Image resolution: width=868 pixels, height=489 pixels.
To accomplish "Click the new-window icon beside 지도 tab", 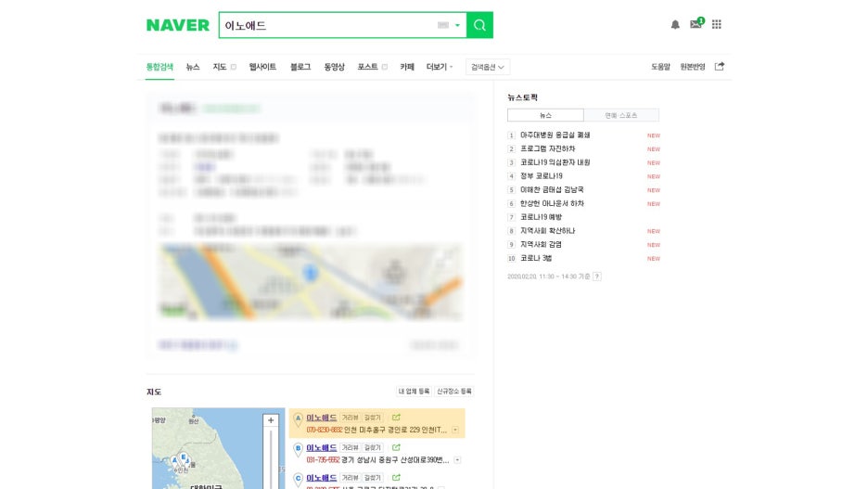I will click(234, 67).
